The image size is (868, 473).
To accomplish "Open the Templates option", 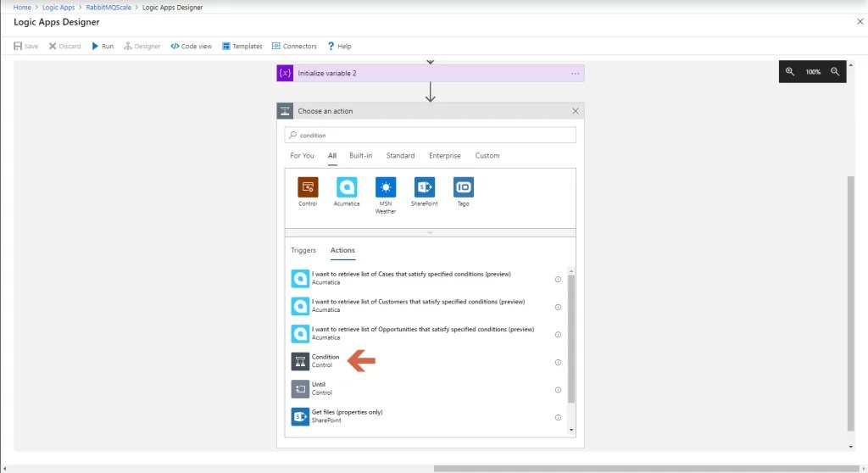I will (x=242, y=46).
